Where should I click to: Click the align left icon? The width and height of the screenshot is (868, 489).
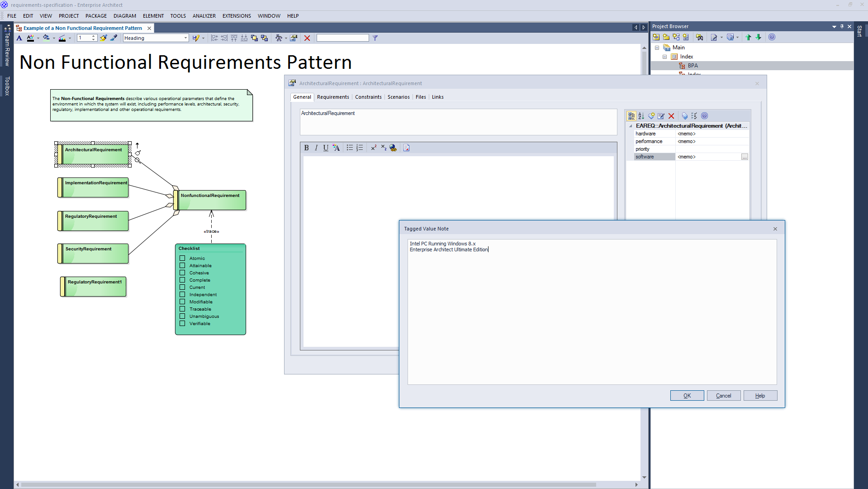tap(214, 38)
